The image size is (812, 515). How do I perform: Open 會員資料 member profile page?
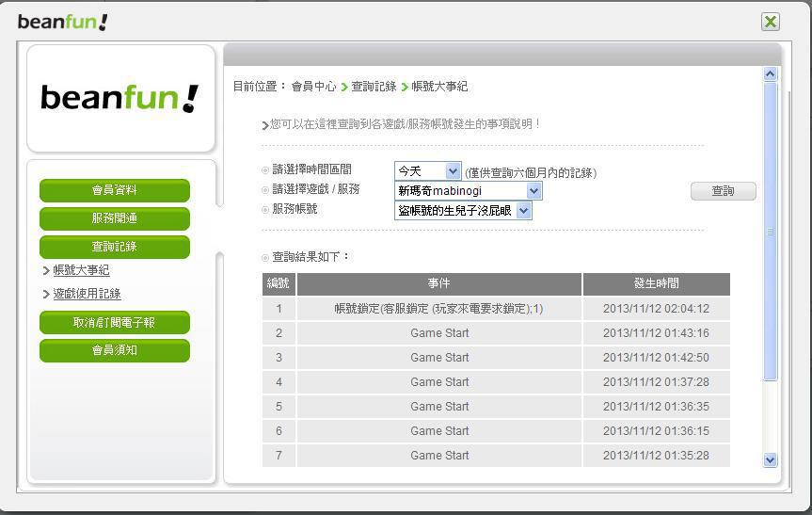pos(115,190)
